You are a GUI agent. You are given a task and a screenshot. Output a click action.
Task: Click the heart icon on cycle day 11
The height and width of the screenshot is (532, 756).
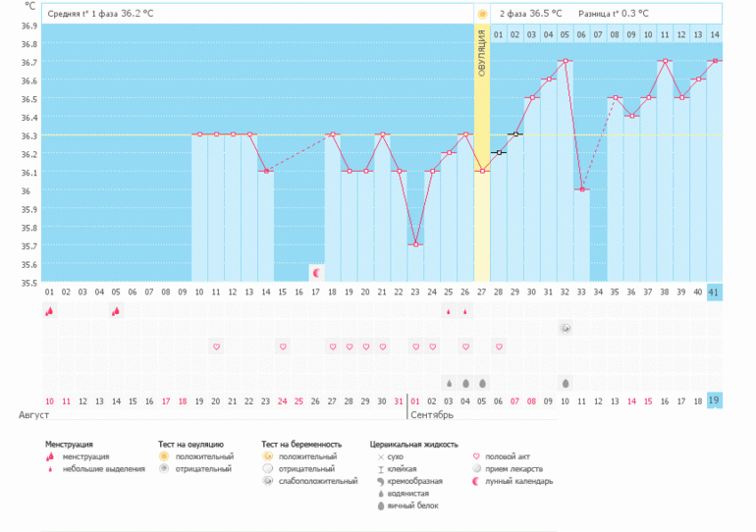coord(216,346)
